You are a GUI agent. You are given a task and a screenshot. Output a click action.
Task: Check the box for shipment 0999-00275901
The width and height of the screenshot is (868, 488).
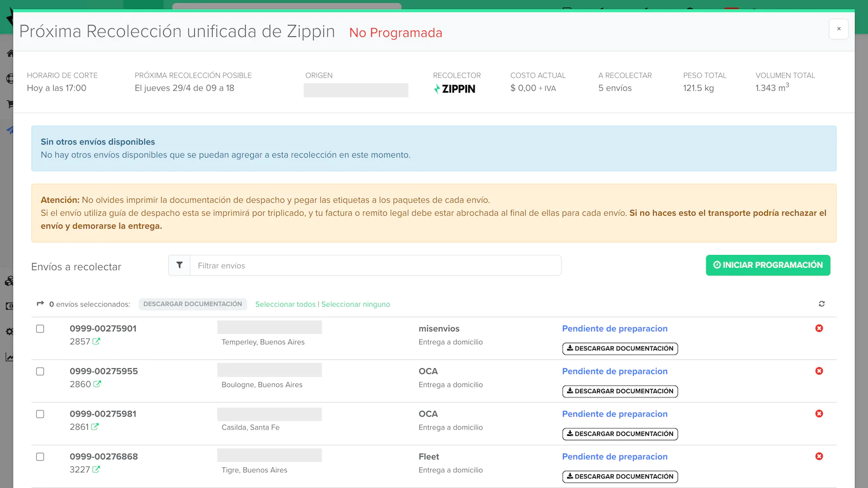(x=40, y=329)
